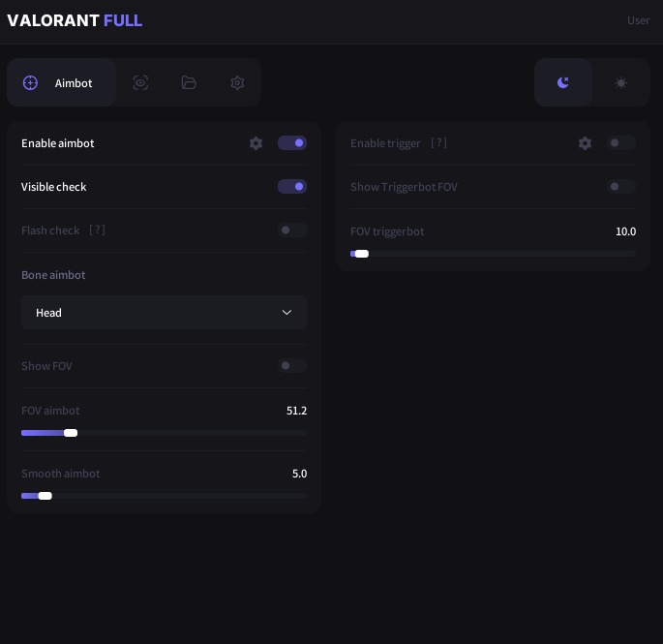Click the FOV triggerbot slider handle
663x644 pixels.
coord(362,254)
